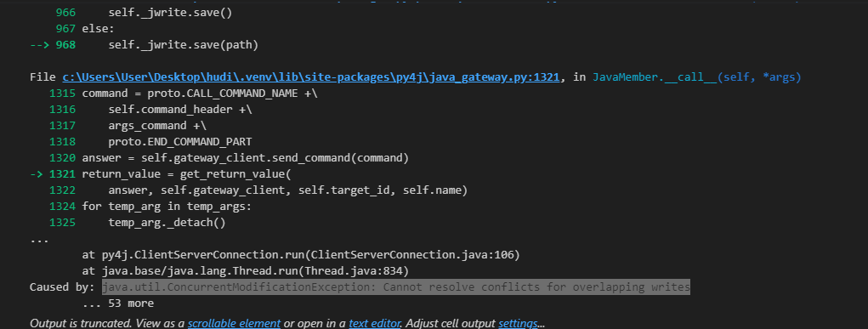Image resolution: width=868 pixels, height=329 pixels.
Task: Click line 1321 get_return_value(
Action: (x=186, y=174)
